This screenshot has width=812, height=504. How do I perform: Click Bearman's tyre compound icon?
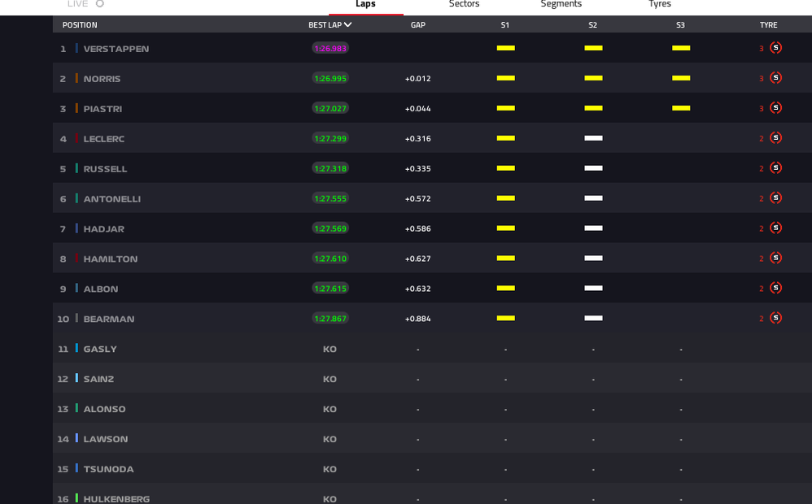click(x=775, y=318)
